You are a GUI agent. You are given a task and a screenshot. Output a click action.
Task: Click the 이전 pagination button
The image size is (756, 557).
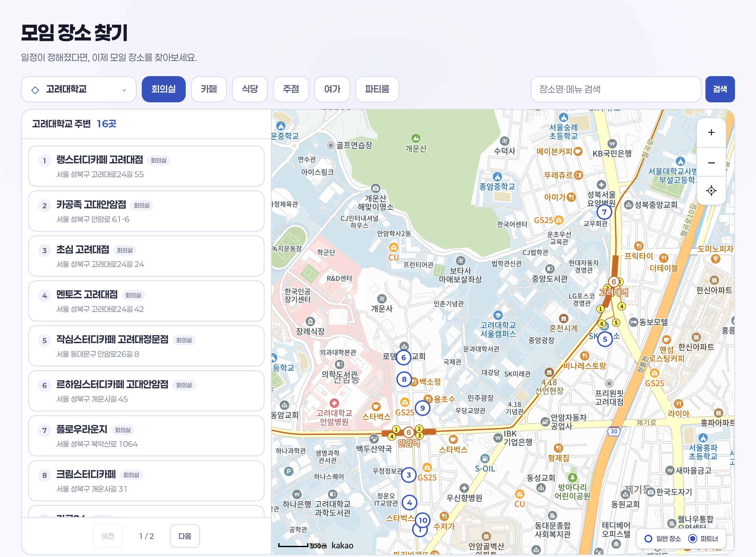tap(108, 536)
